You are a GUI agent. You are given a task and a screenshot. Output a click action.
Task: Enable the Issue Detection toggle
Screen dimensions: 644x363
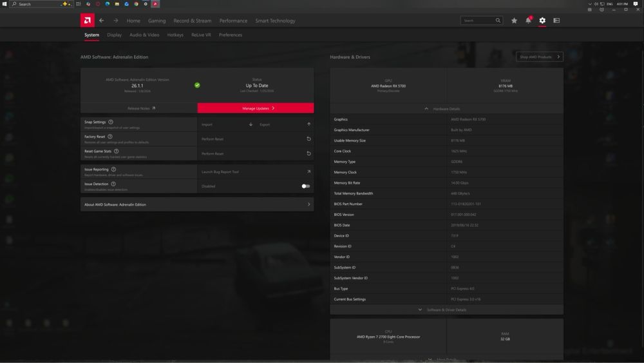pos(305,186)
